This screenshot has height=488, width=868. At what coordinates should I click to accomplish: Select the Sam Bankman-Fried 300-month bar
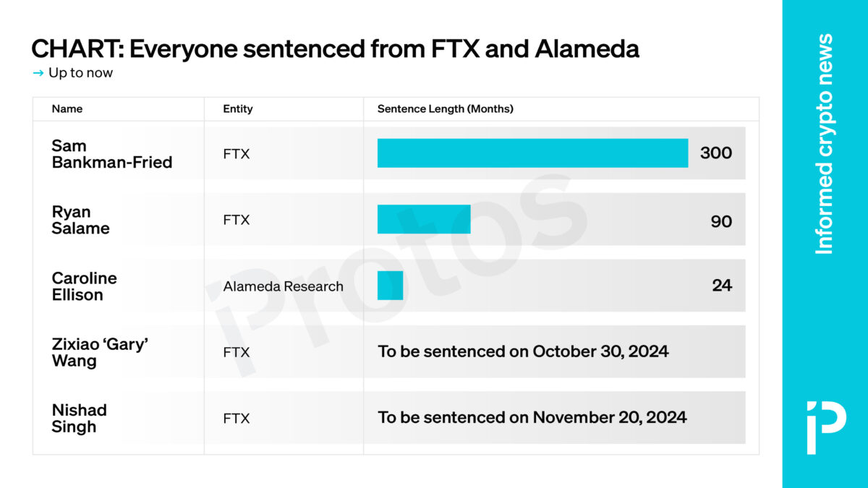click(x=532, y=153)
